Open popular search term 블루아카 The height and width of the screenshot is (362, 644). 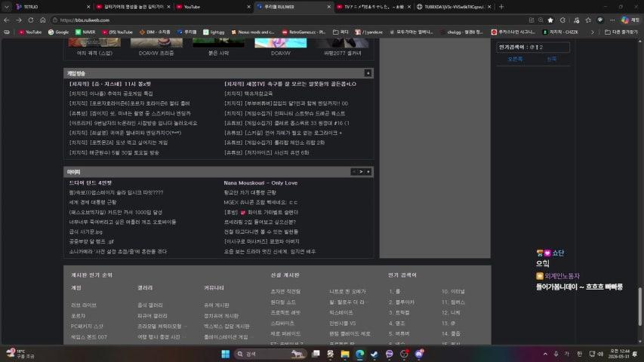(x=402, y=302)
